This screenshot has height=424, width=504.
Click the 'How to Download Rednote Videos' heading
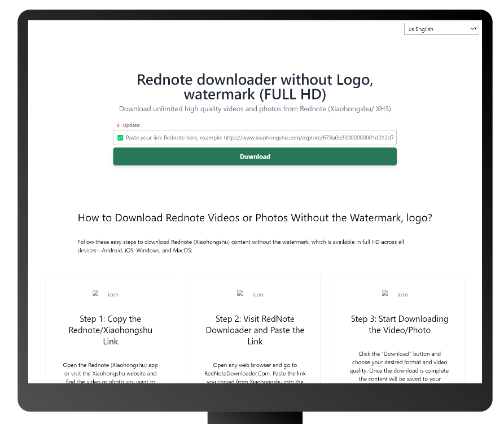click(255, 218)
